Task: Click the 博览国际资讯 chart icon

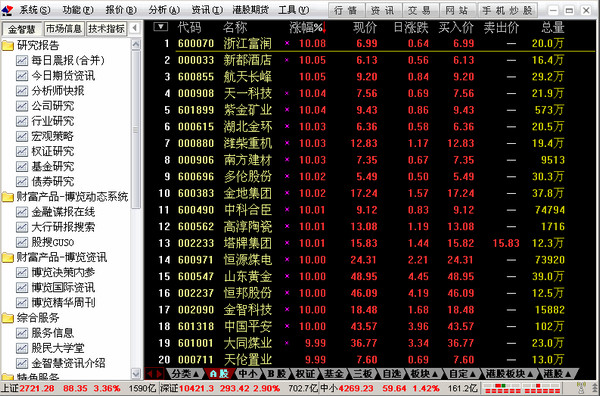Action: pyautogui.click(x=22, y=288)
